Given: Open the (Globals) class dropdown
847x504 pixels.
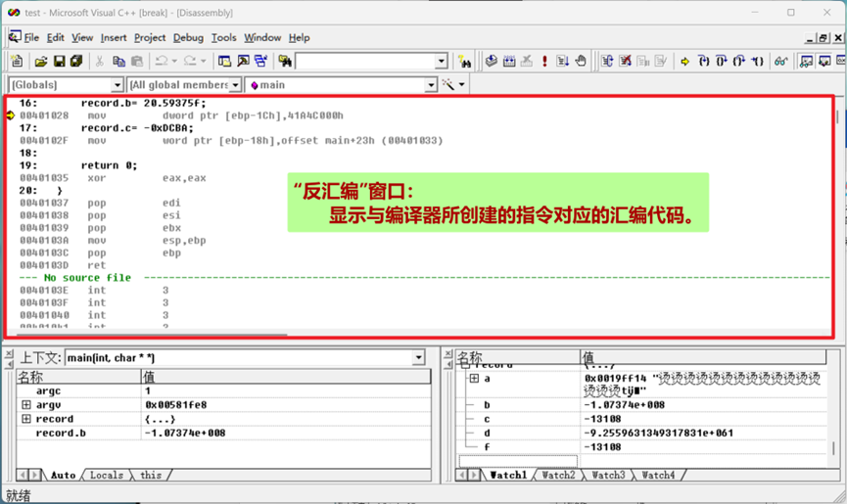Looking at the screenshot, I should [118, 85].
